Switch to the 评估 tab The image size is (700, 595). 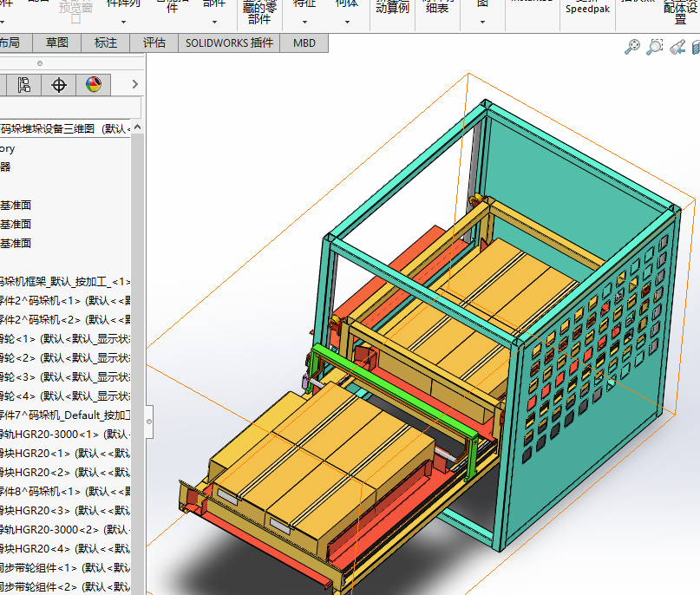click(x=154, y=42)
